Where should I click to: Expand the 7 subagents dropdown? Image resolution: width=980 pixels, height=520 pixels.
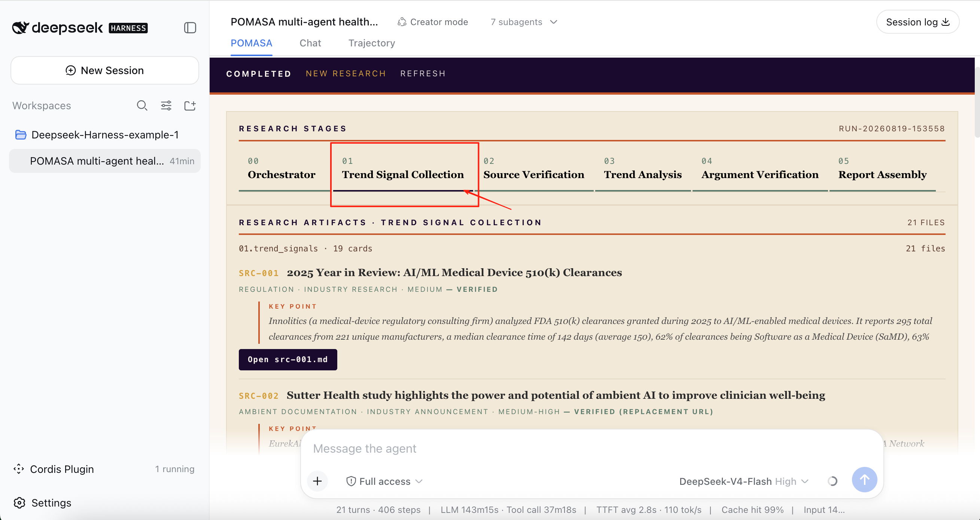[x=524, y=22]
